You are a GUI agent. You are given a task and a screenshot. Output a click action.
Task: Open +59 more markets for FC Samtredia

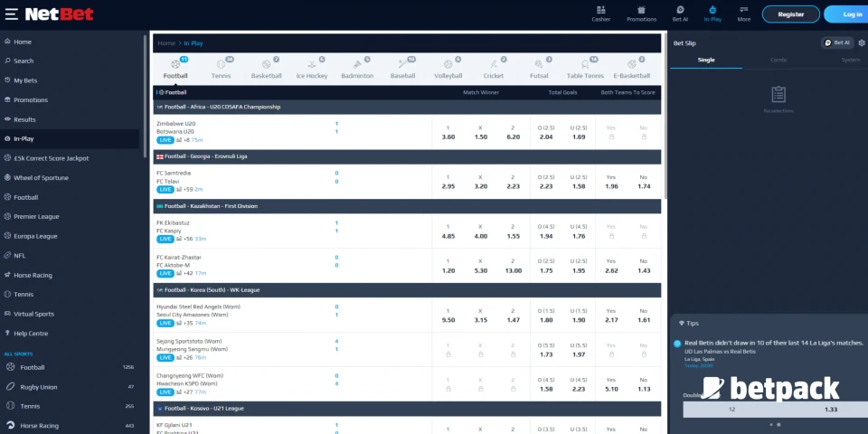[x=188, y=189]
